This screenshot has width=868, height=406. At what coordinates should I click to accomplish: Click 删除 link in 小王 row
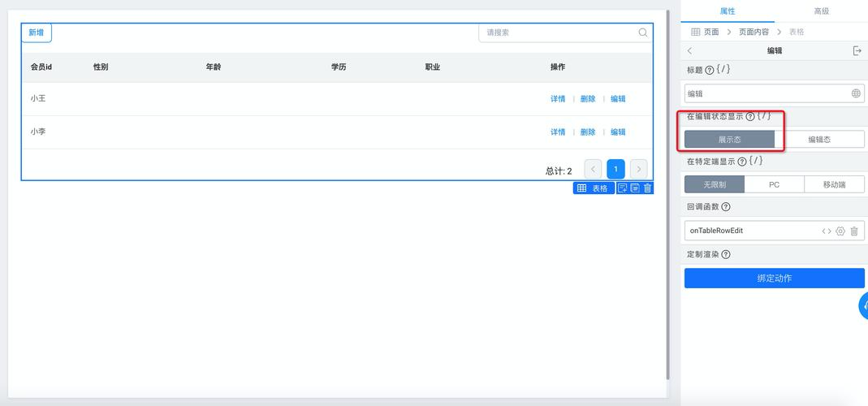(588, 99)
